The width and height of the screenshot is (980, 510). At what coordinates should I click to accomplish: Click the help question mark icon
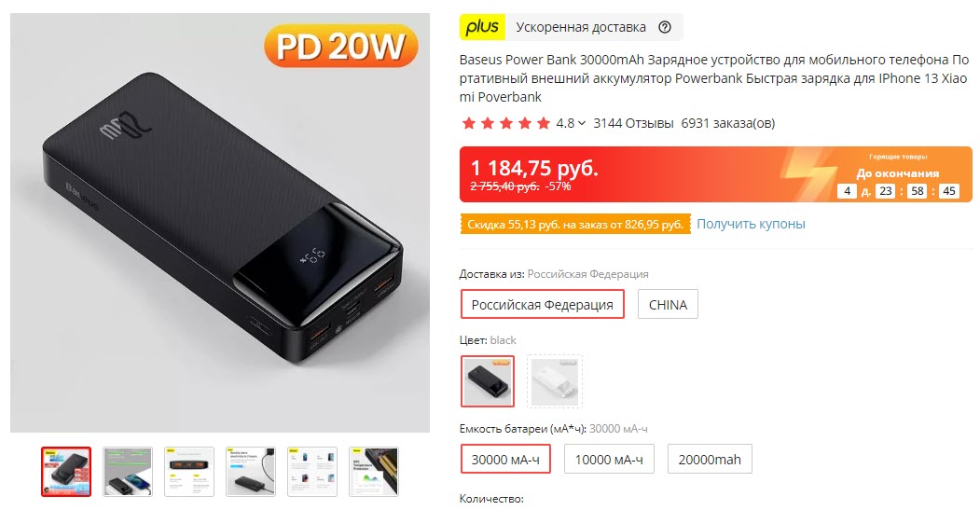[x=665, y=27]
